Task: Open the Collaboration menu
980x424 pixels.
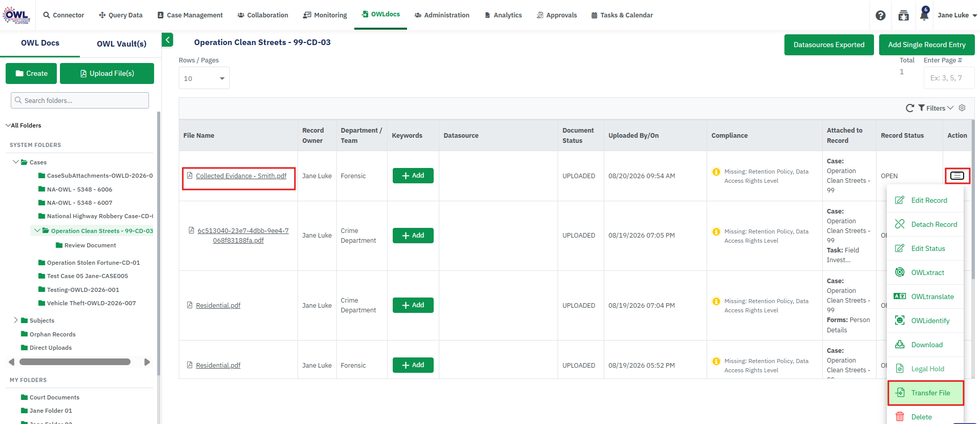Action: tap(263, 15)
